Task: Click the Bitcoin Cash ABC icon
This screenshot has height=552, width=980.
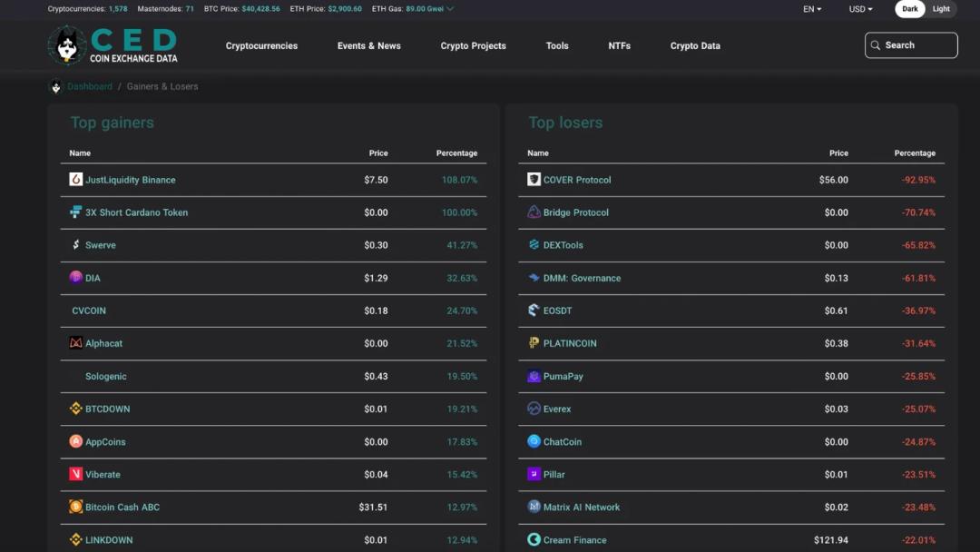Action: 75,507
